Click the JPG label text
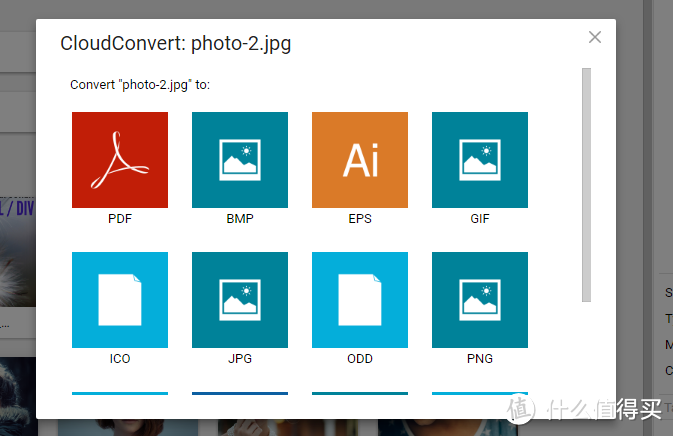This screenshot has width=673, height=436. (x=240, y=359)
